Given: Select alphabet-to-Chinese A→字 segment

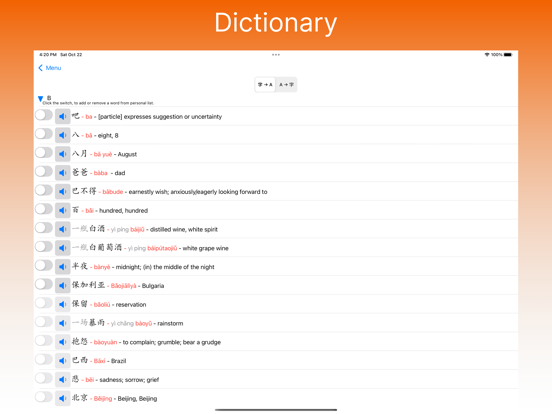Looking at the screenshot, I should coord(286,84).
